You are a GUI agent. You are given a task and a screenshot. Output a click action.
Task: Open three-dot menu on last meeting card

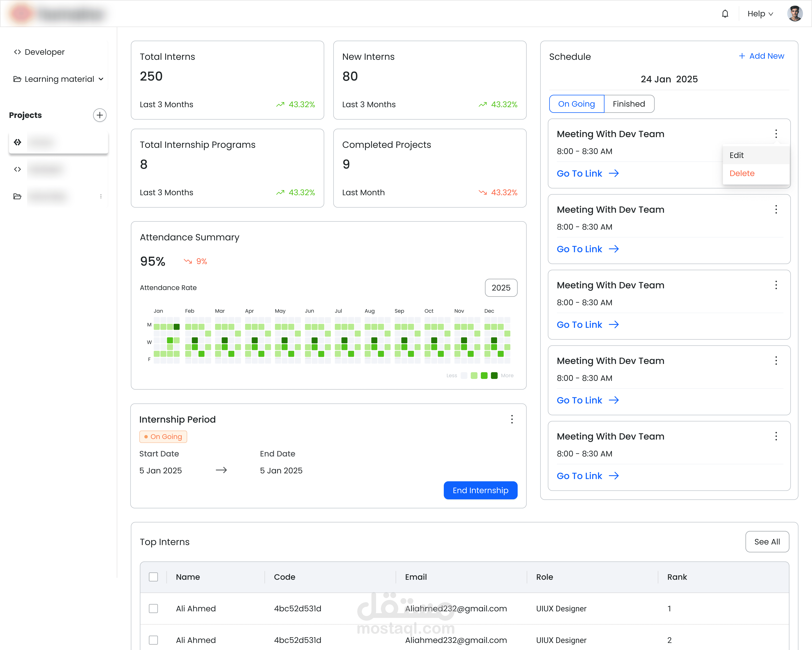pyautogui.click(x=776, y=436)
